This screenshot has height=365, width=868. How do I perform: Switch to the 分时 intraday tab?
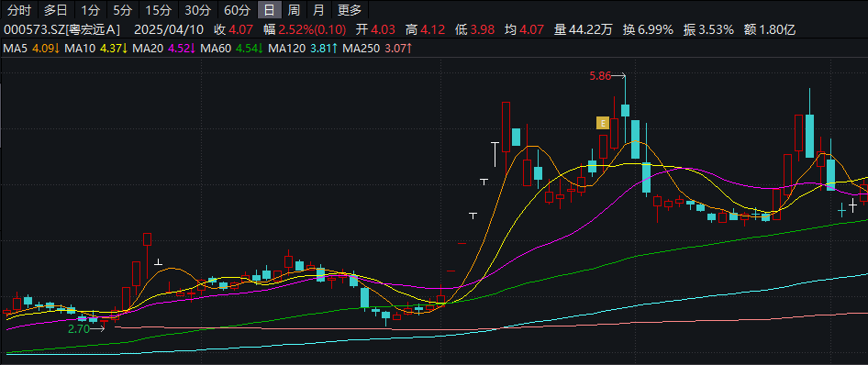pyautogui.click(x=19, y=10)
